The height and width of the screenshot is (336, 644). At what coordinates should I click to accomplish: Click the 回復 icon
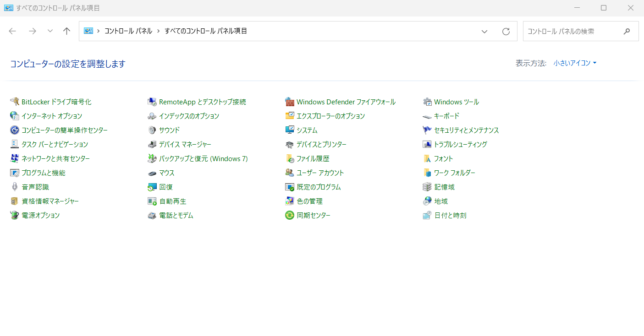pyautogui.click(x=152, y=187)
